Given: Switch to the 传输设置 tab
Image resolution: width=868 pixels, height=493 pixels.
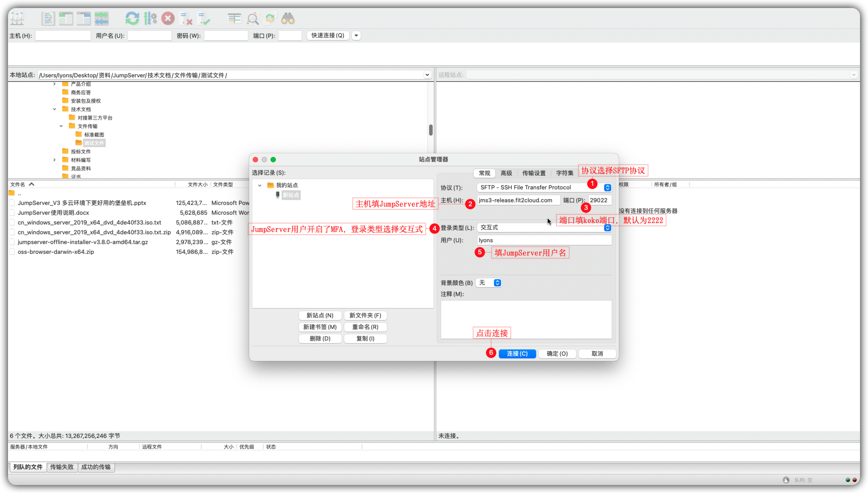Looking at the screenshot, I should tap(534, 173).
